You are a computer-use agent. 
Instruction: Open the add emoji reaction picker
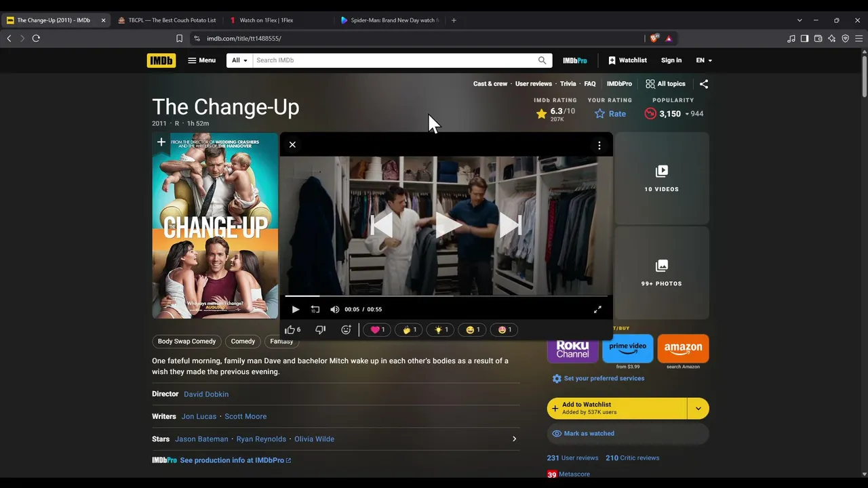coord(346,329)
